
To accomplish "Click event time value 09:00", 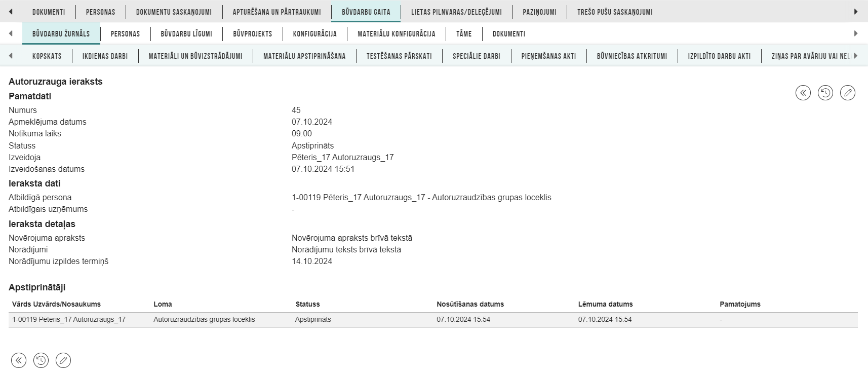I will (302, 133).
